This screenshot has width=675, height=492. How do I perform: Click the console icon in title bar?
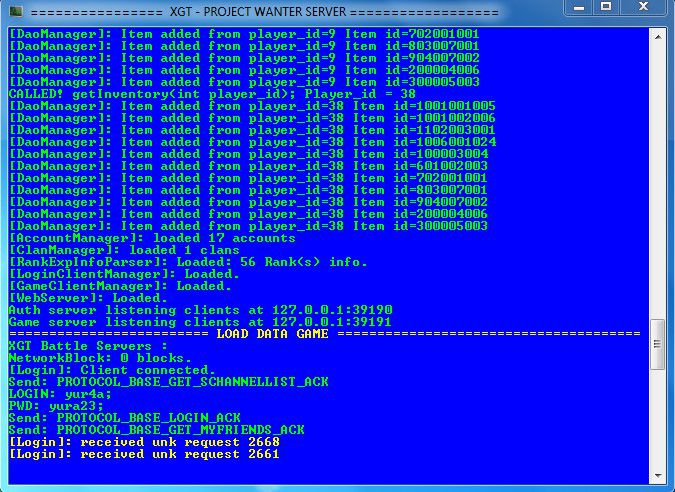tap(14, 11)
